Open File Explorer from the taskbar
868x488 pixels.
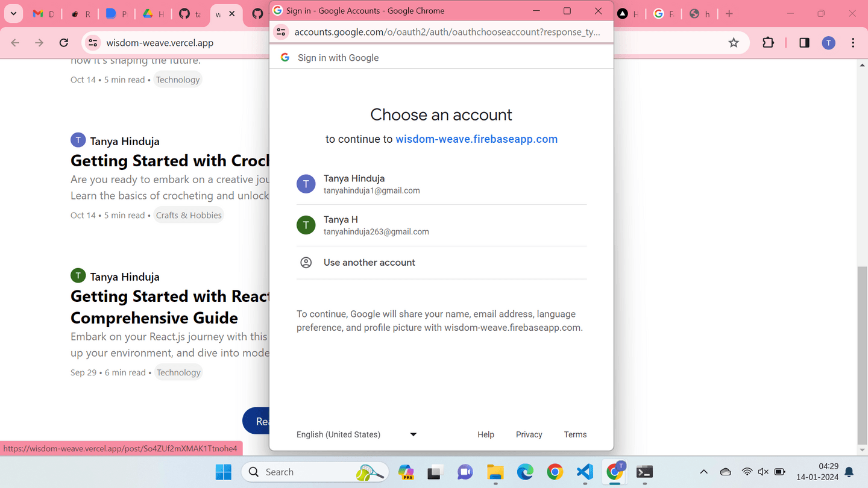[x=495, y=472]
